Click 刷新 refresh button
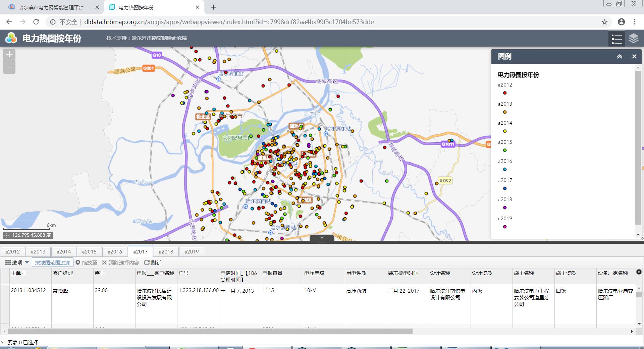The image size is (644, 349). pos(153,263)
